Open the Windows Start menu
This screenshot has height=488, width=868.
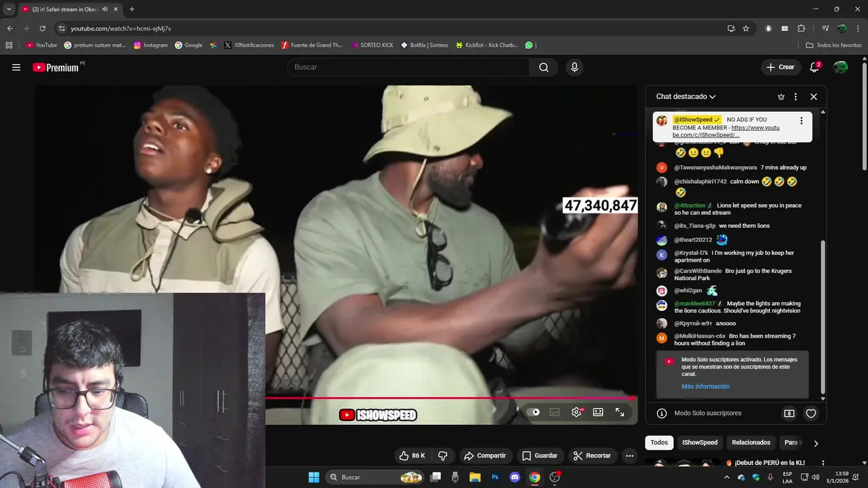click(314, 477)
